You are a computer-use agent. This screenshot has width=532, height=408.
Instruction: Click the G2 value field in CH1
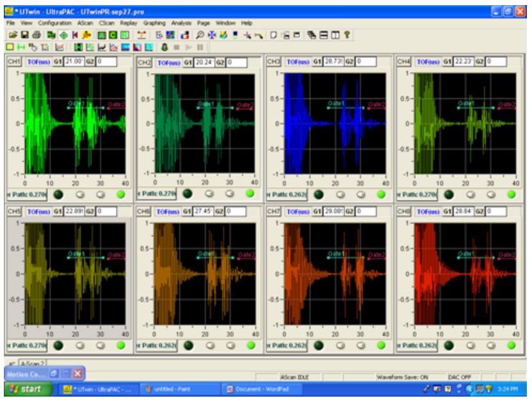pos(106,62)
